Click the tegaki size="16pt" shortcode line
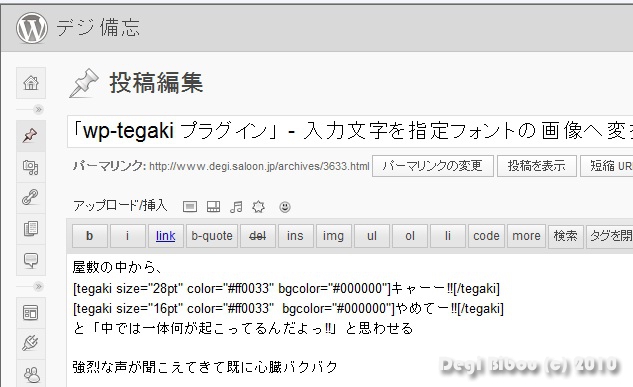The height and width of the screenshot is (387, 633). tap(288, 309)
